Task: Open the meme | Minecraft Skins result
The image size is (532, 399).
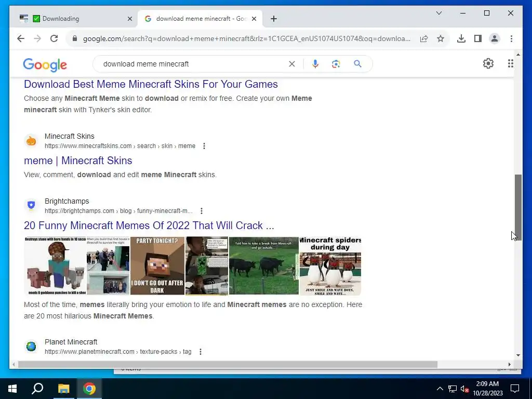Action: [x=78, y=161]
